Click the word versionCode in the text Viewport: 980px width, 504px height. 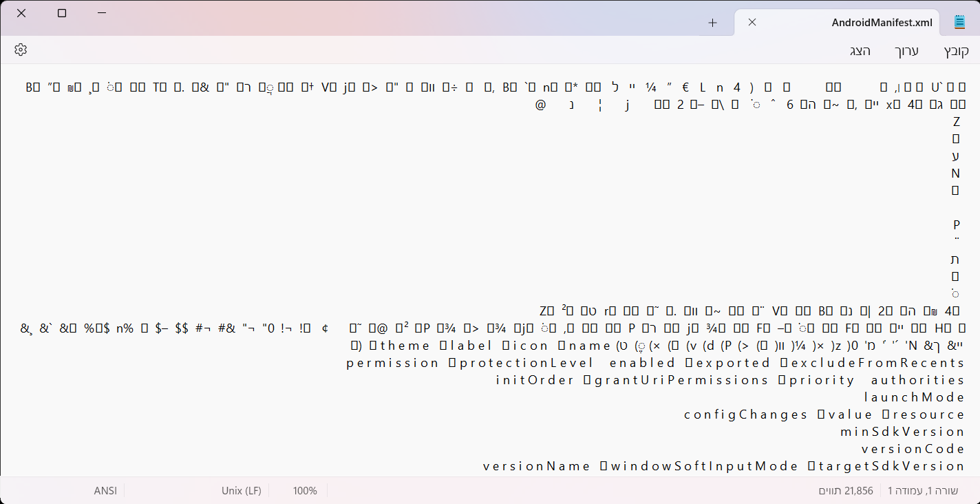[913, 449]
